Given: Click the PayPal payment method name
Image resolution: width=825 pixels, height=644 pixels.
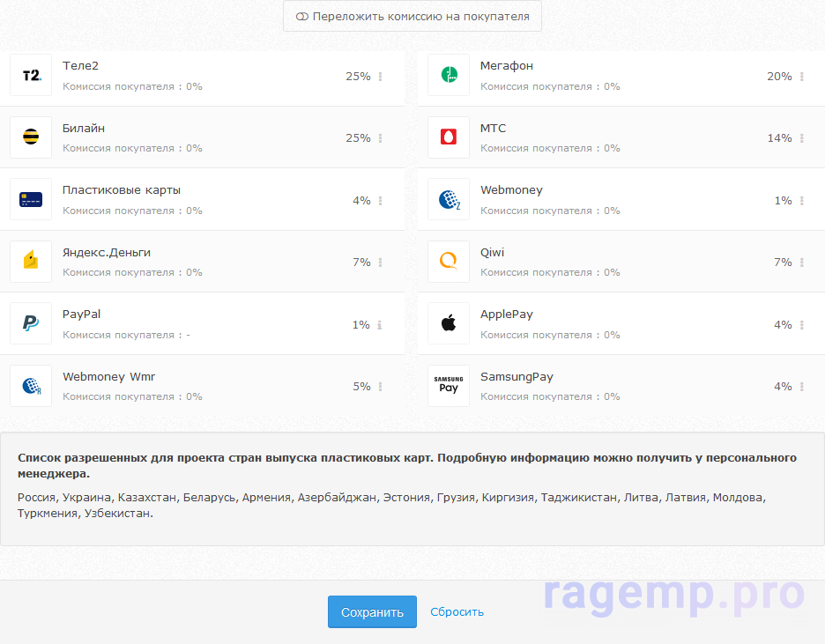Looking at the screenshot, I should click(x=82, y=314).
